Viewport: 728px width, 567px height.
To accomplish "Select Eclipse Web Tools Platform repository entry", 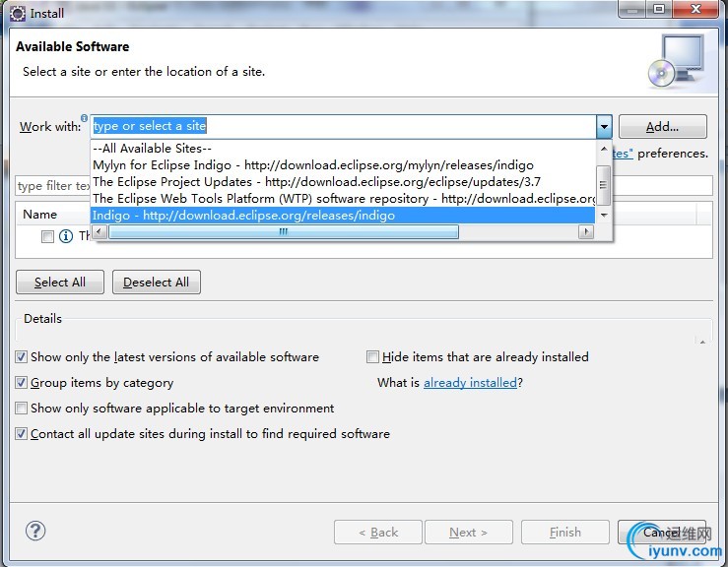I will (343, 199).
